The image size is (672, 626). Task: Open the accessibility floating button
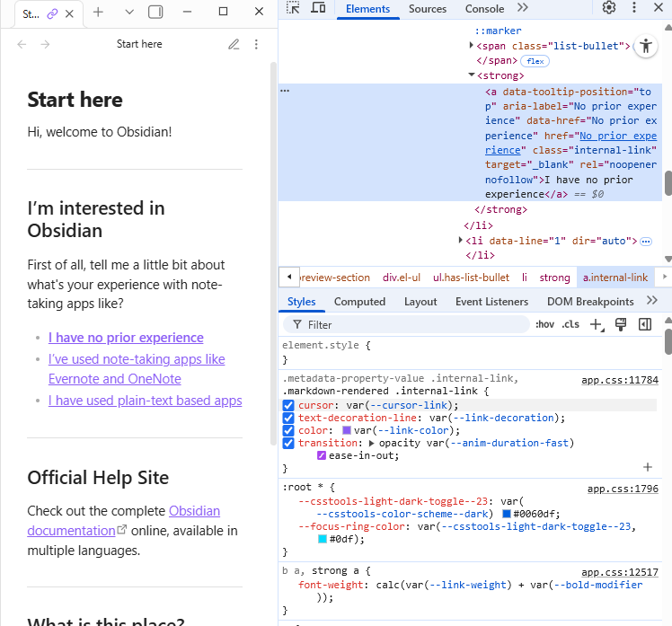646,48
